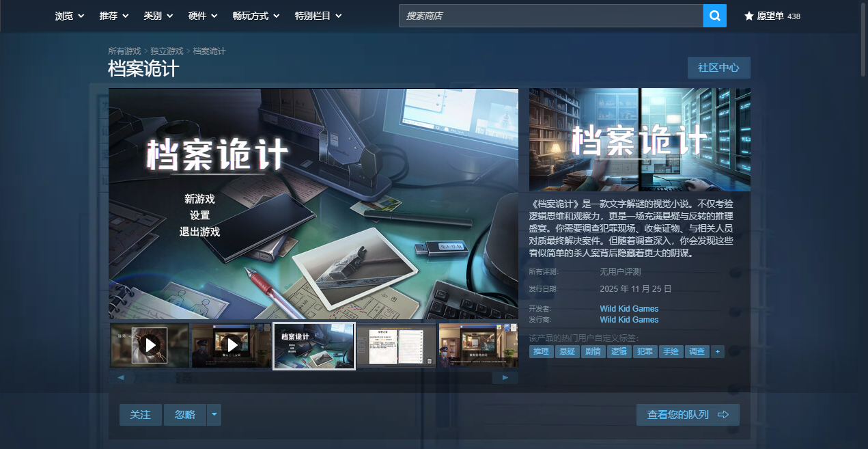Viewport: 868px width, 449px height.
Task: Expand the 浏览 menu
Action: pos(70,16)
